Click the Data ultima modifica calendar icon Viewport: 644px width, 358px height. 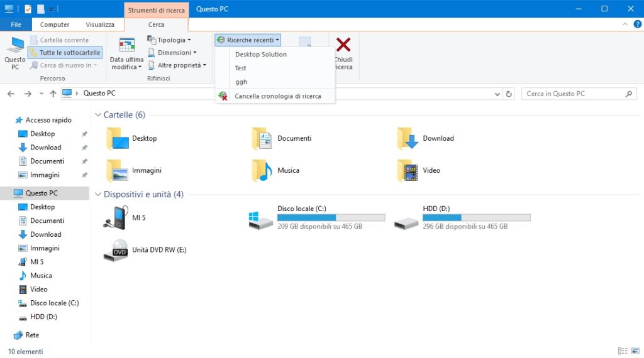click(126, 46)
